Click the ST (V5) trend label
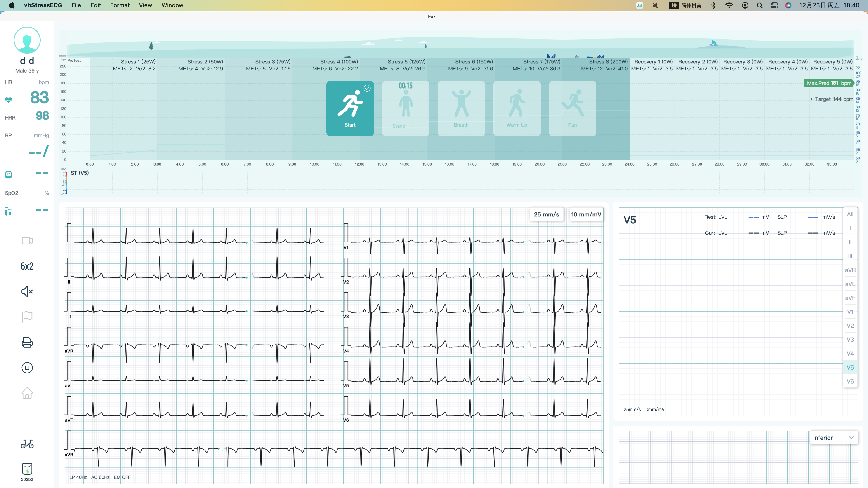The height and width of the screenshot is (488, 868). pos(80,173)
